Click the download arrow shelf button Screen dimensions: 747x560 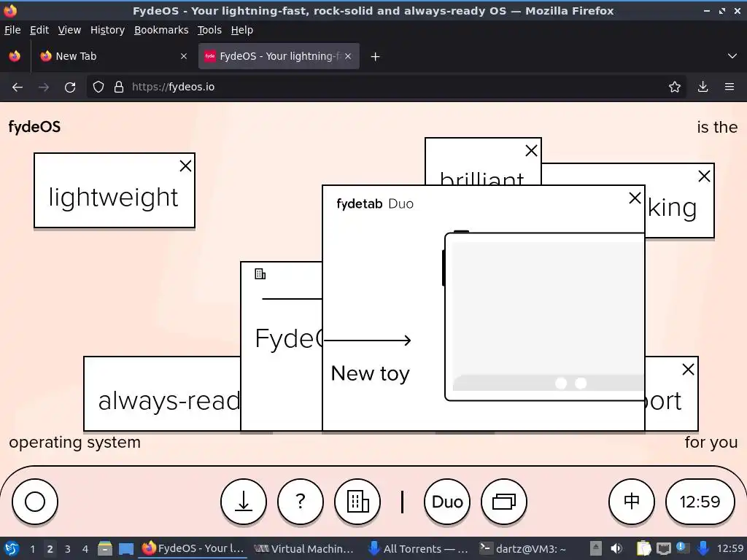click(x=244, y=502)
